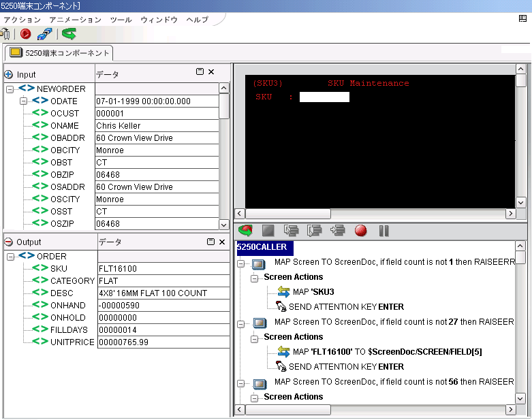Click the help book icon at top right
Image resolution: width=532 pixels, height=420 pixels.
click(522, 18)
